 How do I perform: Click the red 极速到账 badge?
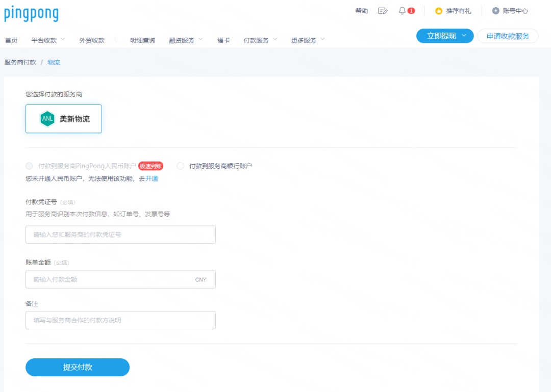151,166
